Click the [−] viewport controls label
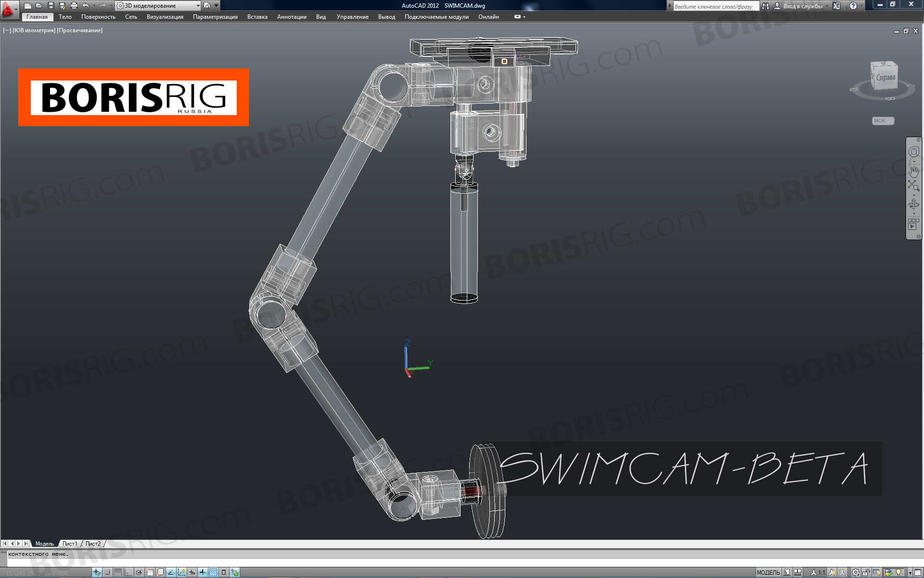The height and width of the screenshot is (578, 924). point(7,30)
